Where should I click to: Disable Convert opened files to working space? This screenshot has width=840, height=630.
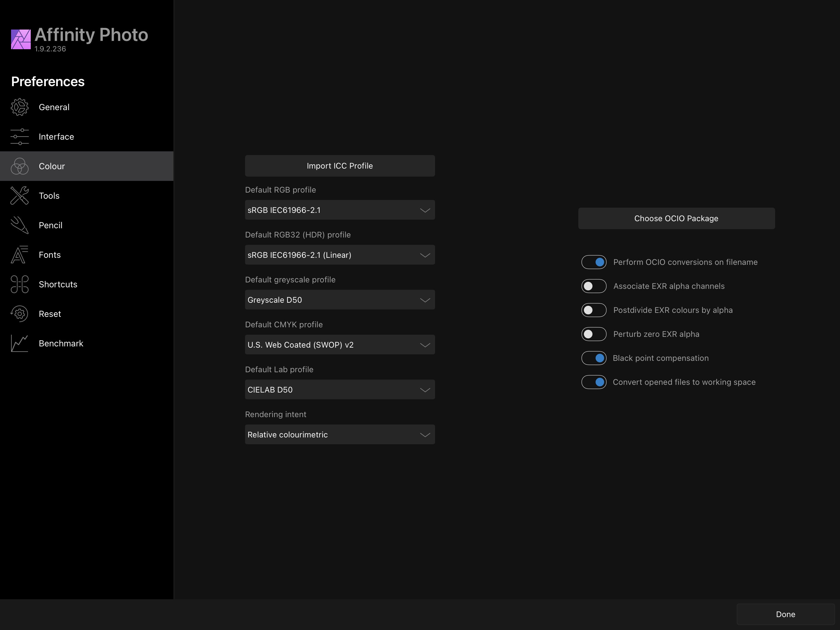[x=593, y=382]
